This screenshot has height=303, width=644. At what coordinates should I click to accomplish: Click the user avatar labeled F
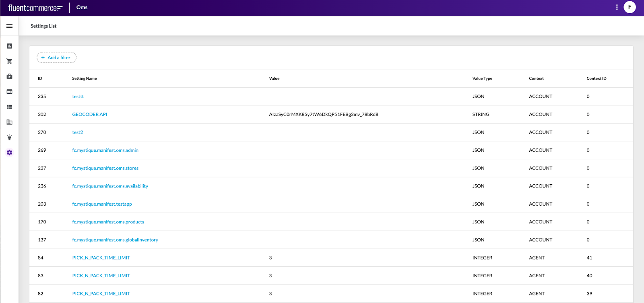[630, 7]
